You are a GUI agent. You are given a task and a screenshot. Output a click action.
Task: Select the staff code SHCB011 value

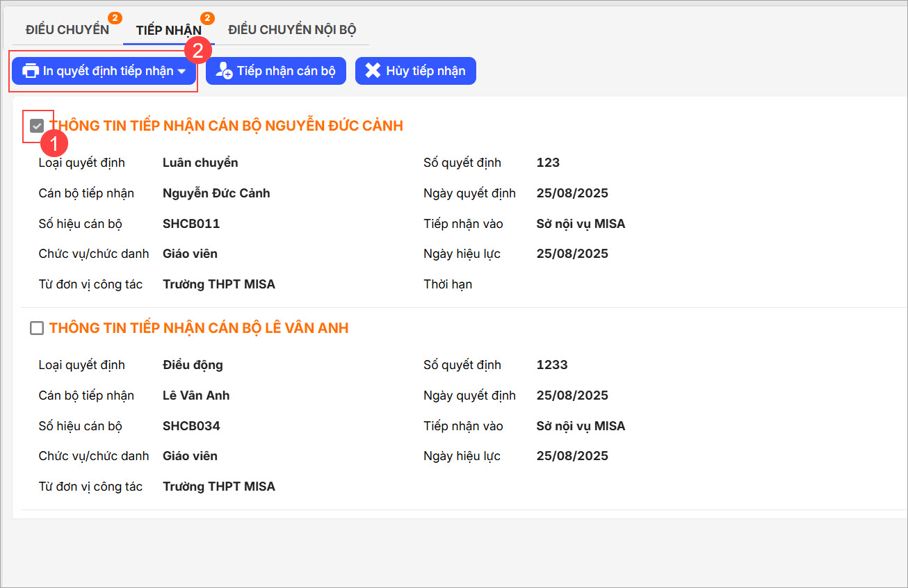191,223
